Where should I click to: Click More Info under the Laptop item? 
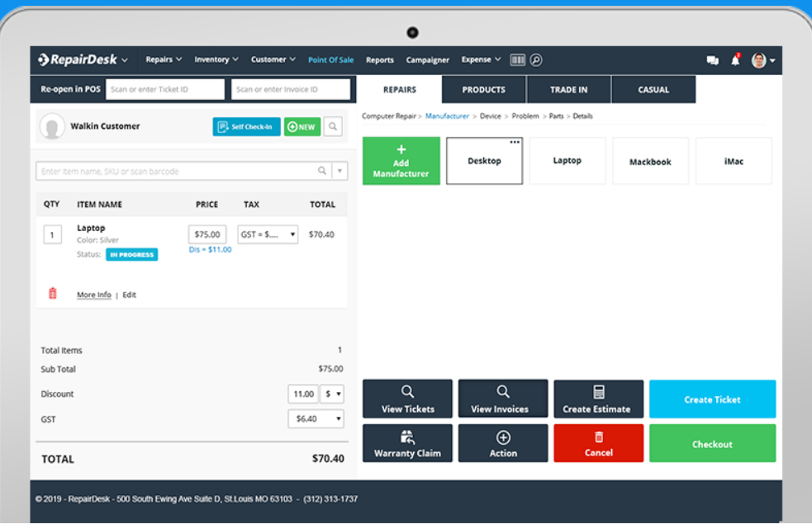(93, 295)
